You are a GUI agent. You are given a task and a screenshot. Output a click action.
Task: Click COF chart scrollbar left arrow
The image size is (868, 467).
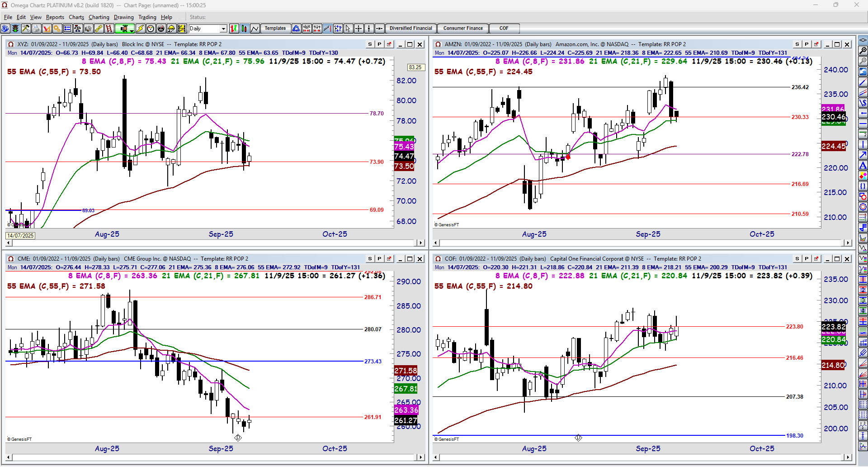(436, 457)
